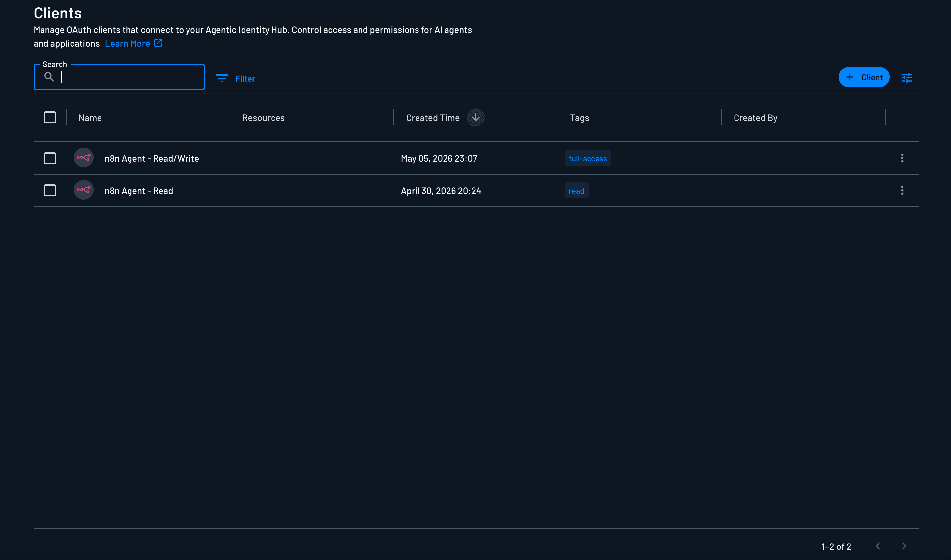This screenshot has width=951, height=560.
Task: Toggle the select-all header checkbox
Action: (x=50, y=117)
